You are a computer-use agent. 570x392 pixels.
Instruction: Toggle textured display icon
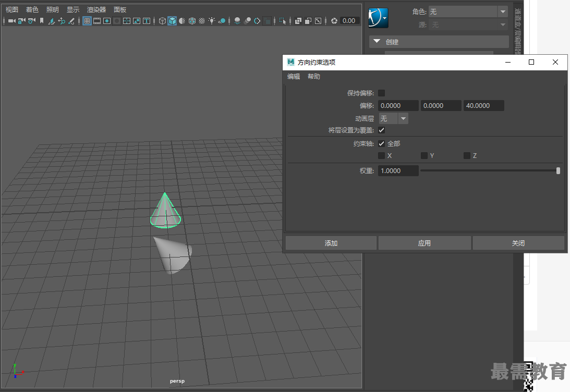[202, 21]
